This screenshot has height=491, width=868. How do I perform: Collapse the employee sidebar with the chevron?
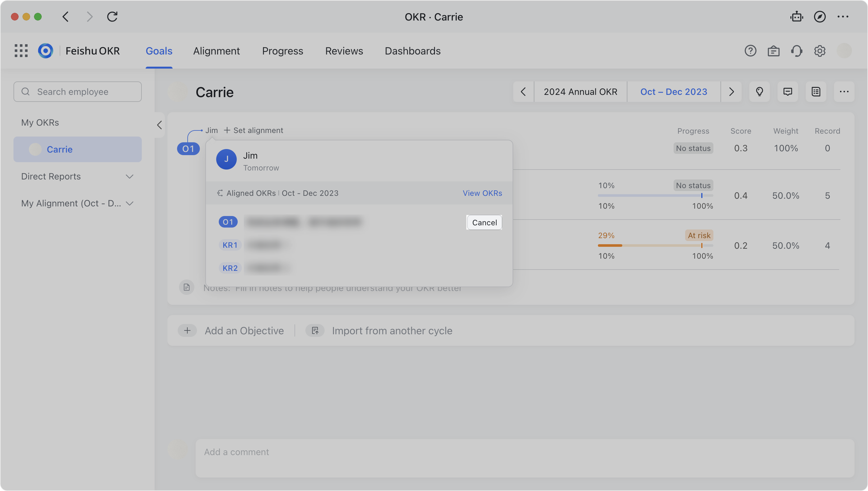tap(159, 125)
